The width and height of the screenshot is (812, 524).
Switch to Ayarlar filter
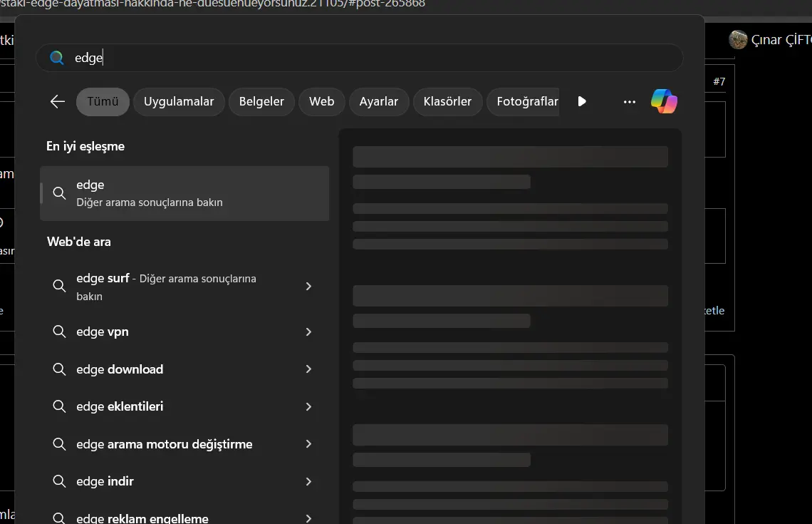point(378,101)
